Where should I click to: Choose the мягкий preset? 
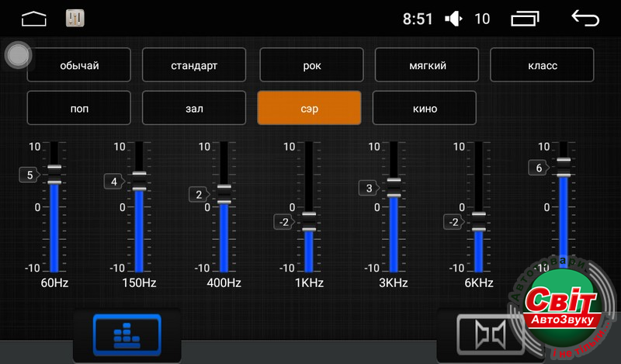[427, 65]
